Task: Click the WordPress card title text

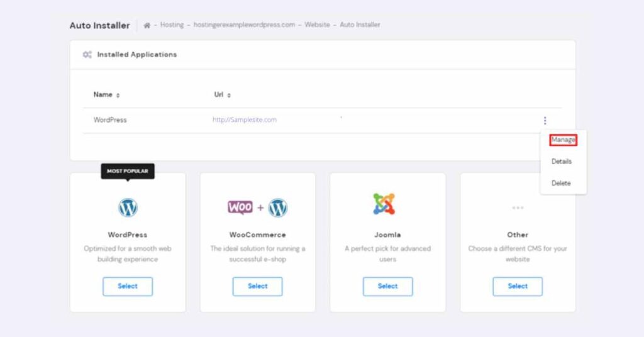Action: (127, 235)
